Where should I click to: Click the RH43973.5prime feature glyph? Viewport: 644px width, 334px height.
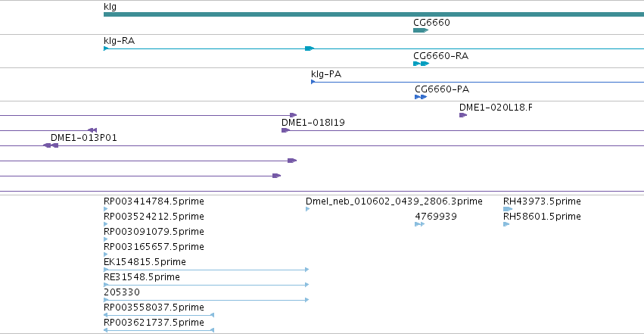(508, 209)
